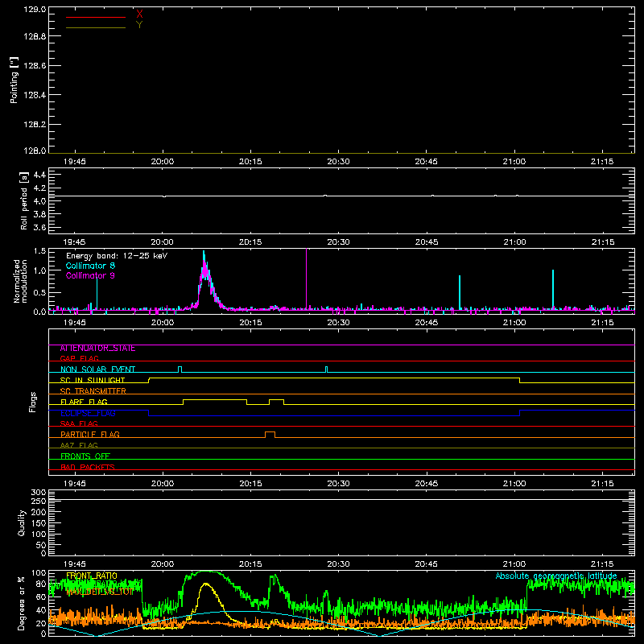Click the SC_IN_SUNLIGHT rising edge before 20:00
Viewport: 644px width, 644px height.
coord(149,380)
